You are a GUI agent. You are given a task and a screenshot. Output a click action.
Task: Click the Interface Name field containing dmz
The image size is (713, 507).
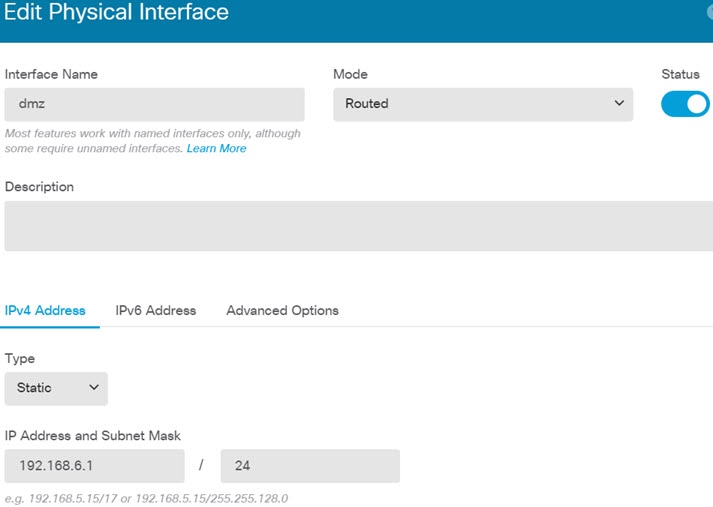coord(155,104)
